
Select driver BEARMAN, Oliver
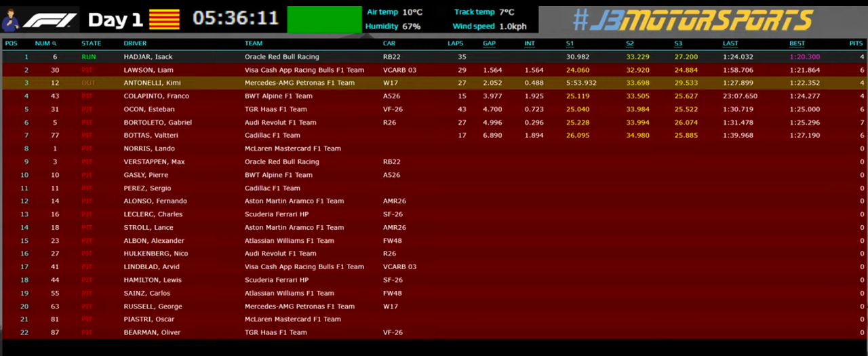click(153, 332)
